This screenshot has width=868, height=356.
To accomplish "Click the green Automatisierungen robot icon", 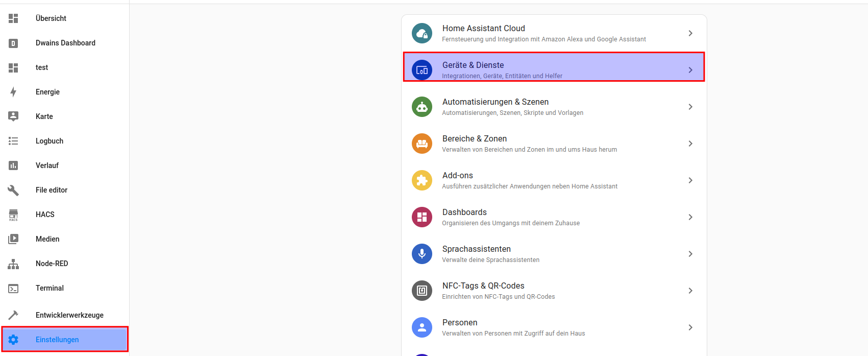I will (x=421, y=107).
